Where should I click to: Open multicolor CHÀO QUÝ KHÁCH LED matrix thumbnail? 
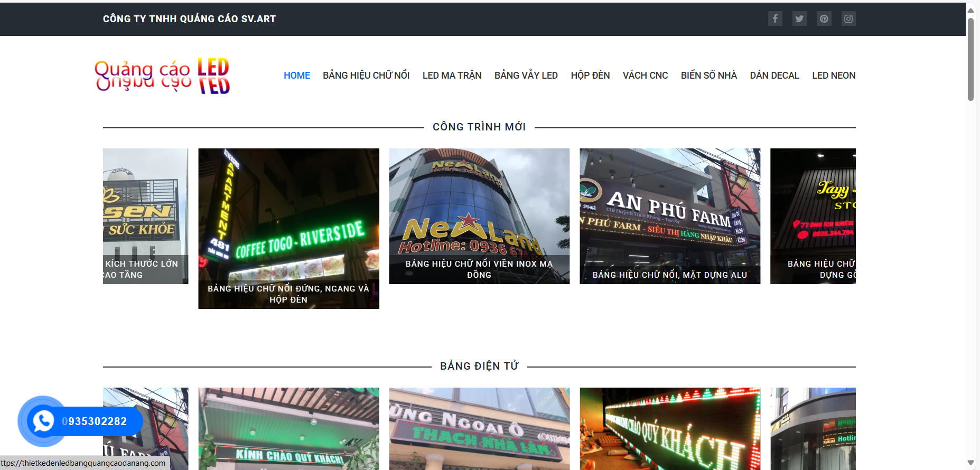(670, 429)
